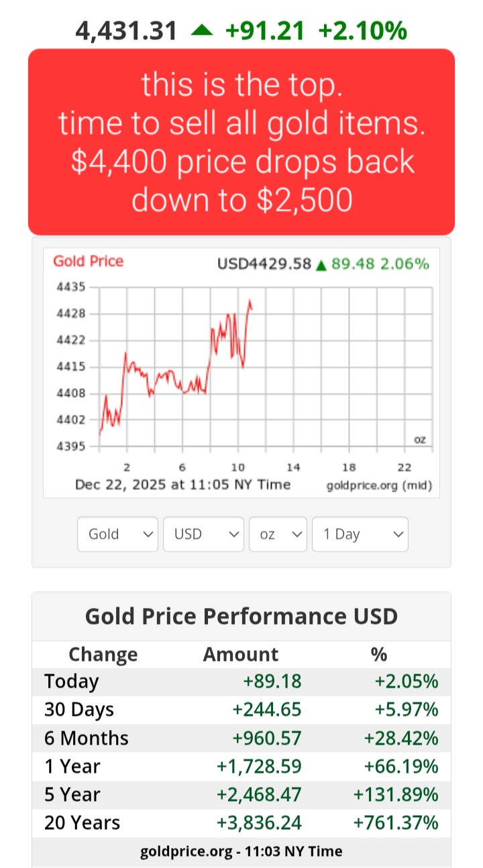Image resolution: width=483 pixels, height=868 pixels.
Task: Click the goldprice.org (mid) chart credit
Action: (379, 485)
